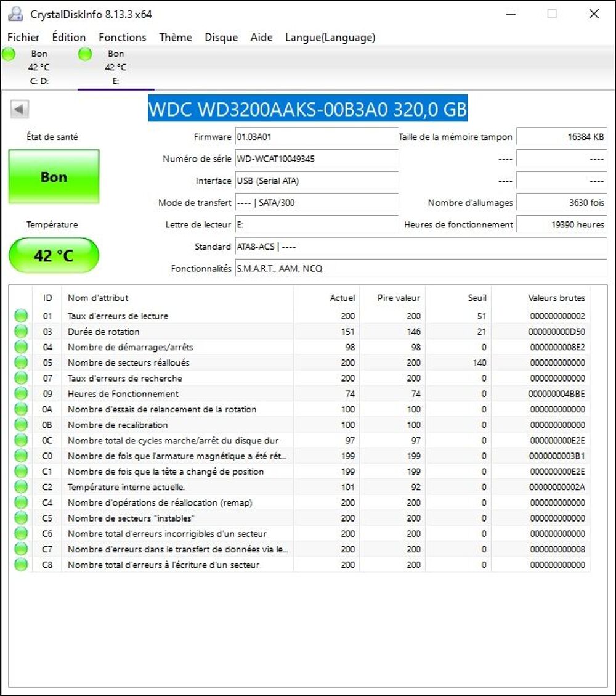Click the Valeurs brutes column header
The height and width of the screenshot is (696, 616).
pyautogui.click(x=541, y=297)
